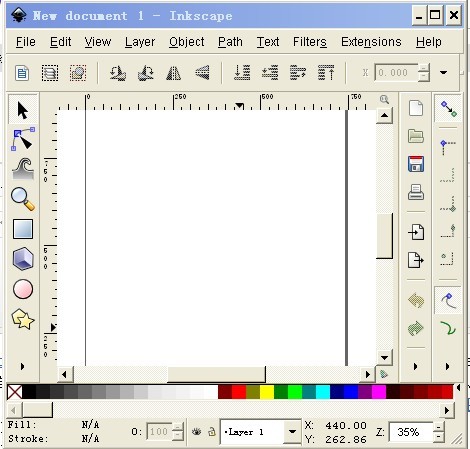Select the Selector arrow tool
This screenshot has height=449, width=470.
(x=23, y=110)
